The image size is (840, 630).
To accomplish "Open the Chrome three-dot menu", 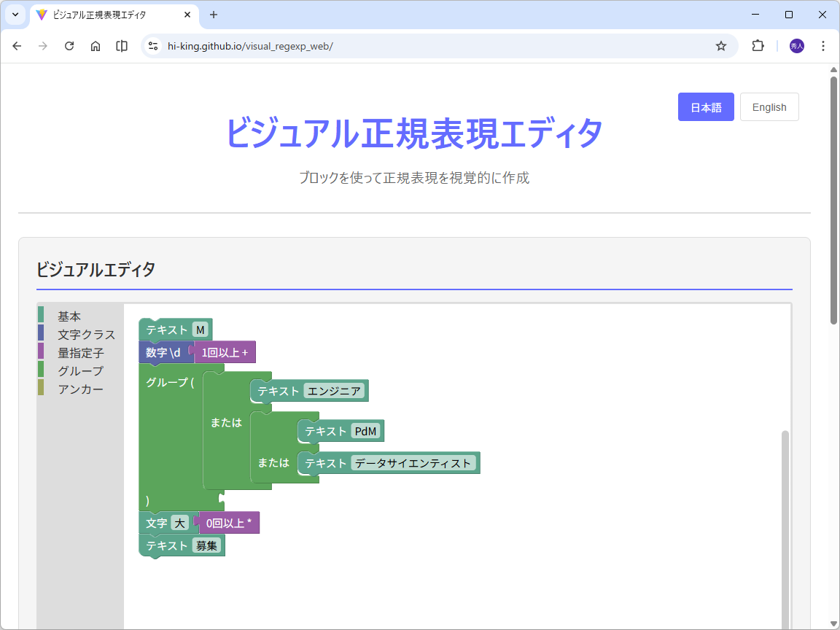I will coord(823,45).
